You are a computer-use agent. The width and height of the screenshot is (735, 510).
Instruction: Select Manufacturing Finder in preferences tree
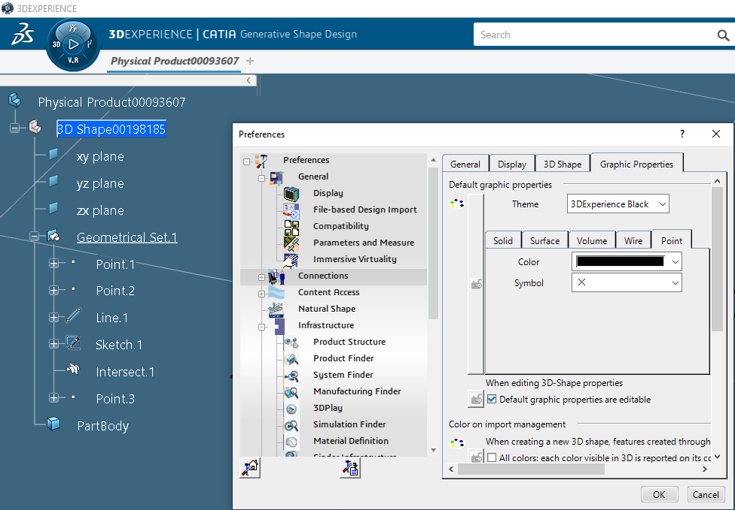[x=357, y=391]
